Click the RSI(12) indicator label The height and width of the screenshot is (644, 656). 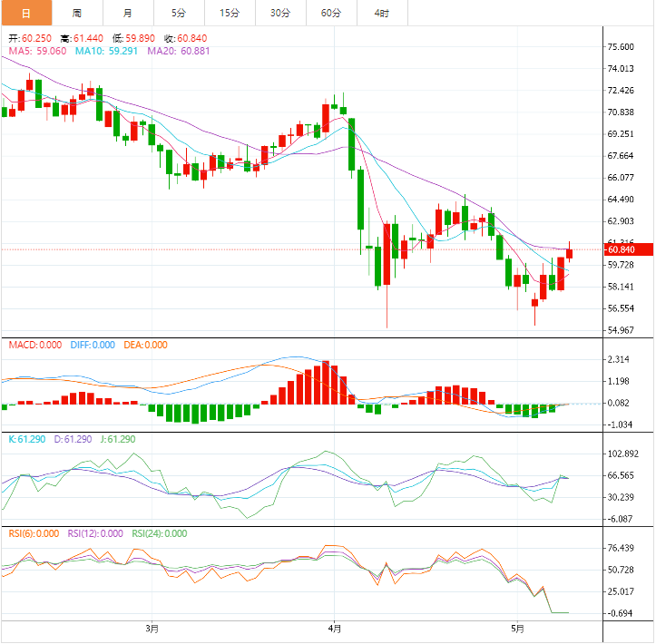pos(95,533)
